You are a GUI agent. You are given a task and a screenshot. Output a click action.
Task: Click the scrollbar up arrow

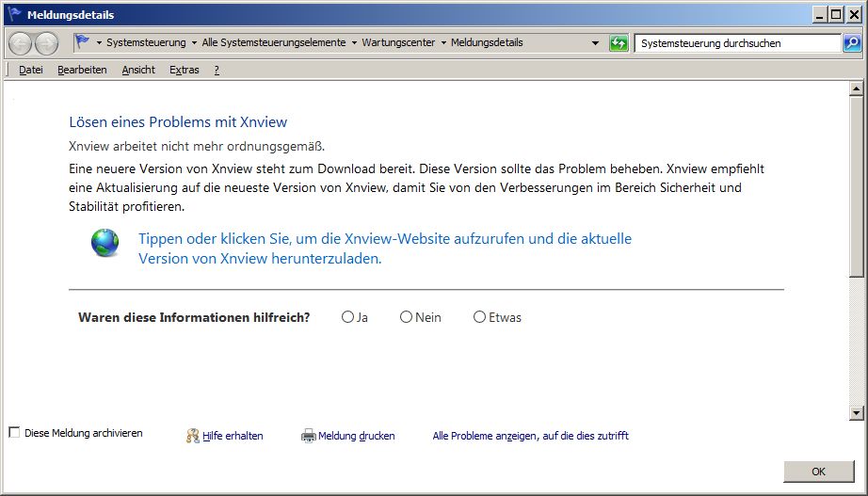(x=857, y=88)
